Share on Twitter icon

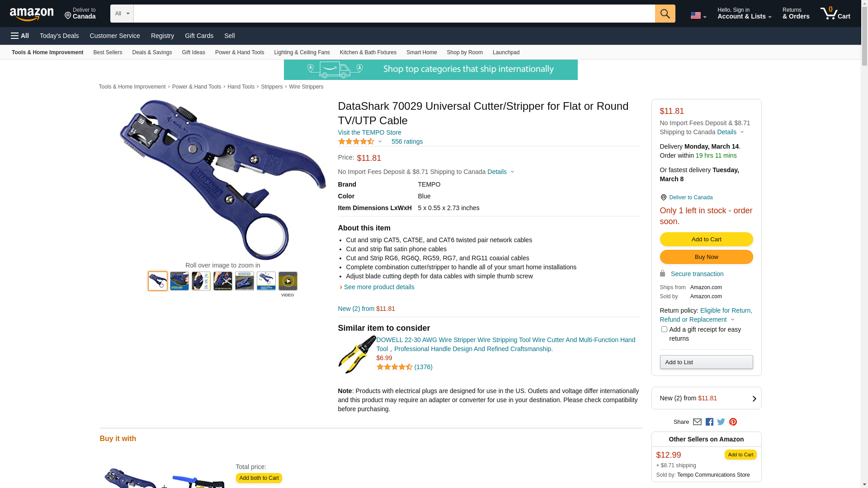(721, 422)
